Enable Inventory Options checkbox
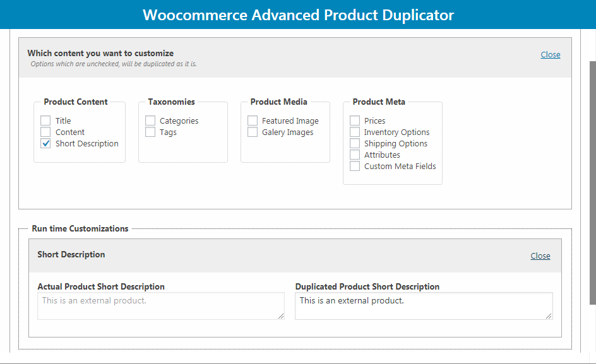 355,132
